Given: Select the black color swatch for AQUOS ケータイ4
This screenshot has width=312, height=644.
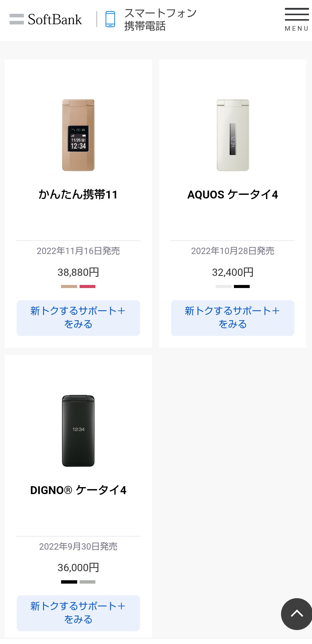Looking at the screenshot, I should [242, 286].
